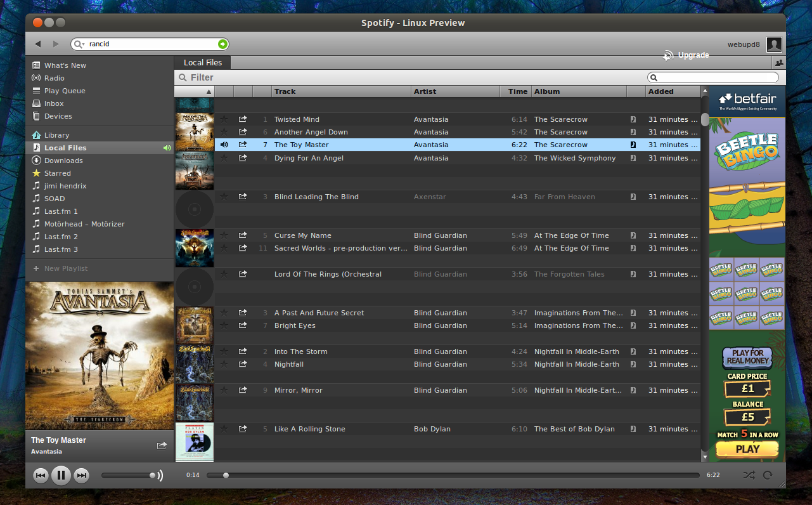Click the share icon on The Toy Master row

tap(243, 145)
